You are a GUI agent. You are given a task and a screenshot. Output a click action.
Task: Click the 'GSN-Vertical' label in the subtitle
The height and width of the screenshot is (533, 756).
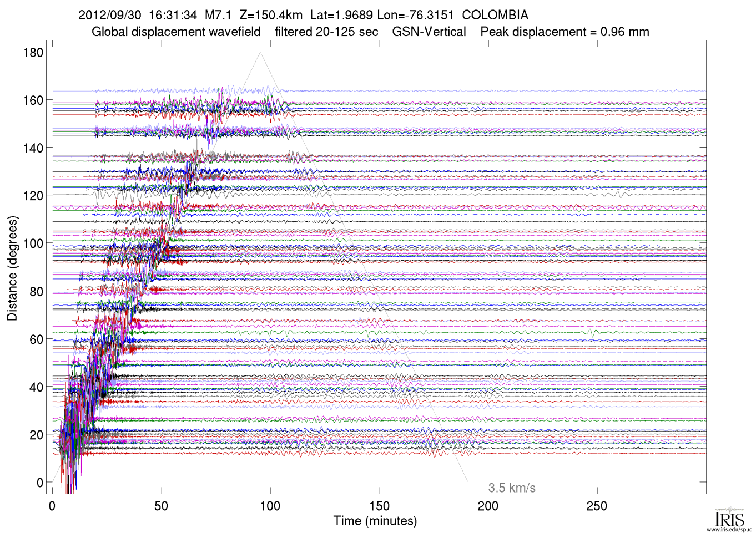(x=429, y=32)
